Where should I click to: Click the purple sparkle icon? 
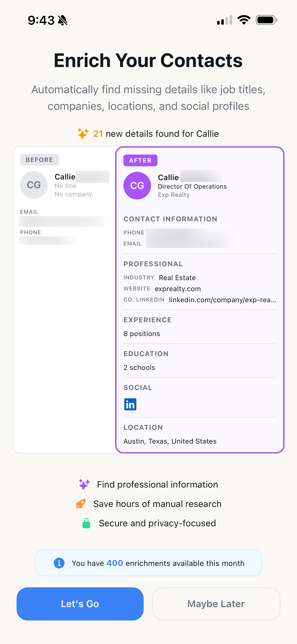[x=84, y=484]
